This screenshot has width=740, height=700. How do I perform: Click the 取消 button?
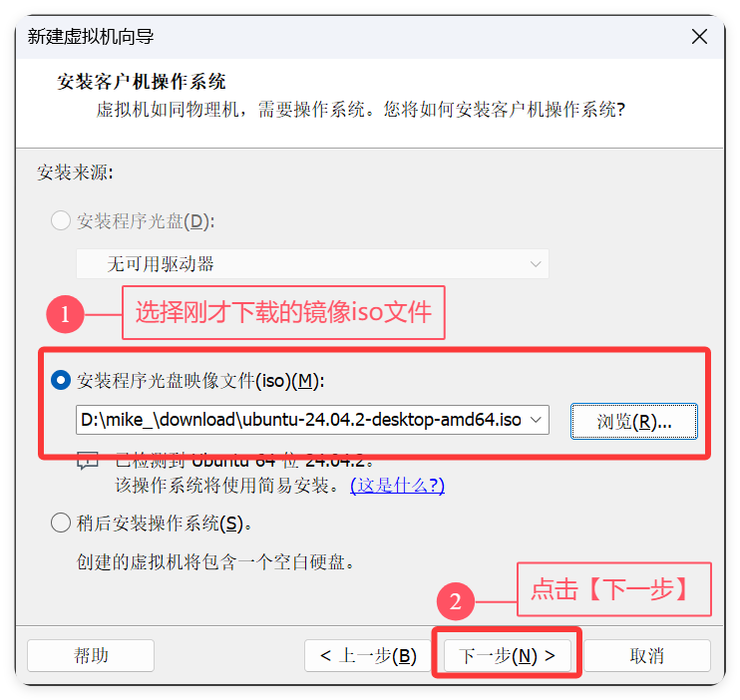click(647, 655)
